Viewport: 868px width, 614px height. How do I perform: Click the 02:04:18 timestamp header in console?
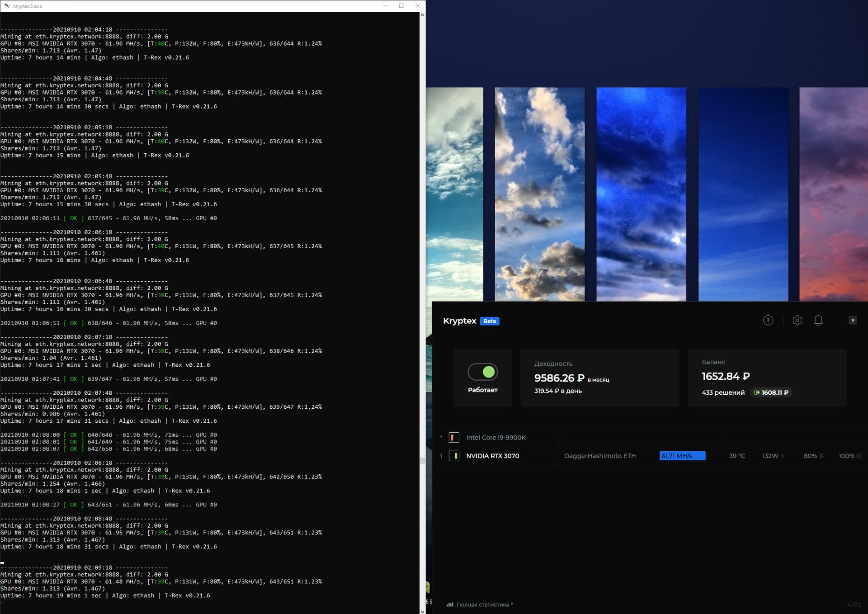click(84, 29)
